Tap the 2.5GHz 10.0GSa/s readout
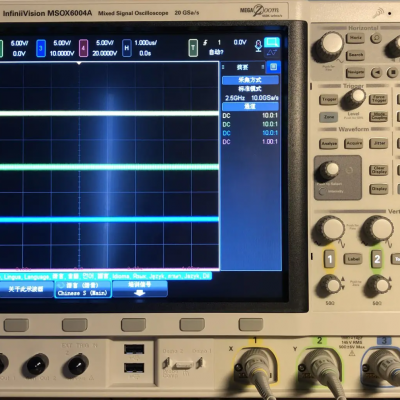The width and height of the screenshot is (400, 400). pos(251,98)
